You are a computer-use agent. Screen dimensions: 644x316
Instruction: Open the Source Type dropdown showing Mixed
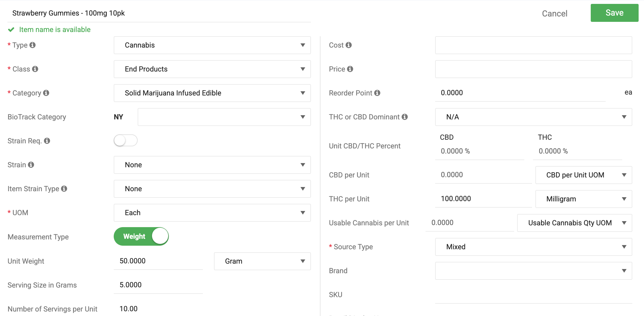[534, 247]
